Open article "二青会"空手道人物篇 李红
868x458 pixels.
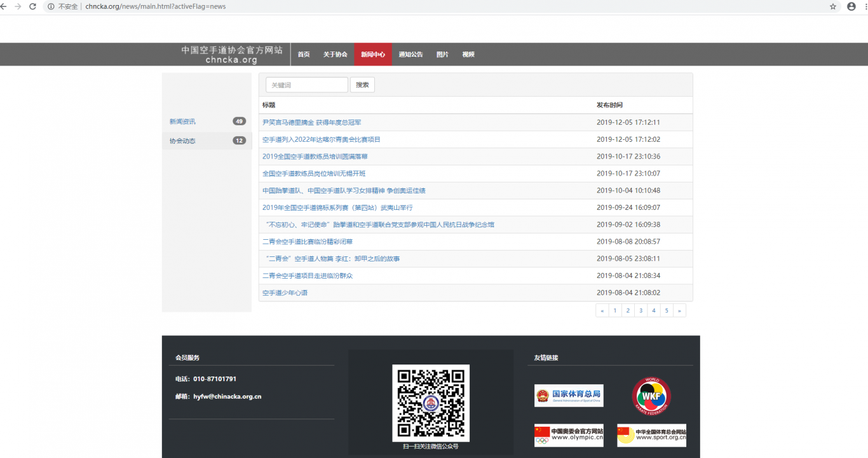pyautogui.click(x=331, y=259)
